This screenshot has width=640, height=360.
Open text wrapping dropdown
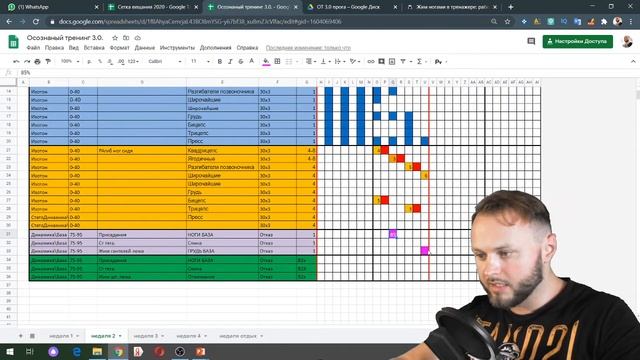click(339, 62)
